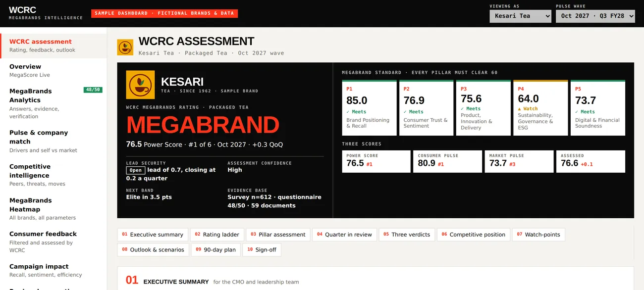The height and width of the screenshot is (290, 644).
Task: Click the Open lead security badge
Action: (136, 170)
